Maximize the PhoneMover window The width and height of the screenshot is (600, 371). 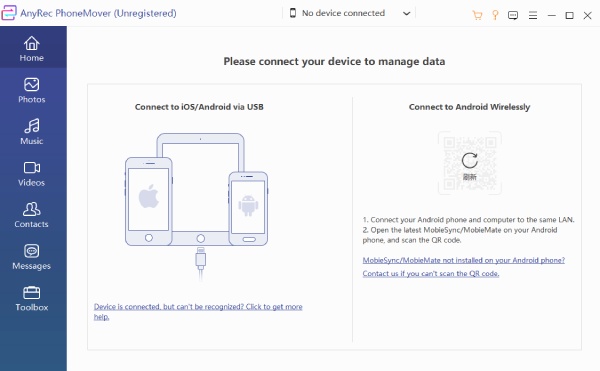[569, 15]
